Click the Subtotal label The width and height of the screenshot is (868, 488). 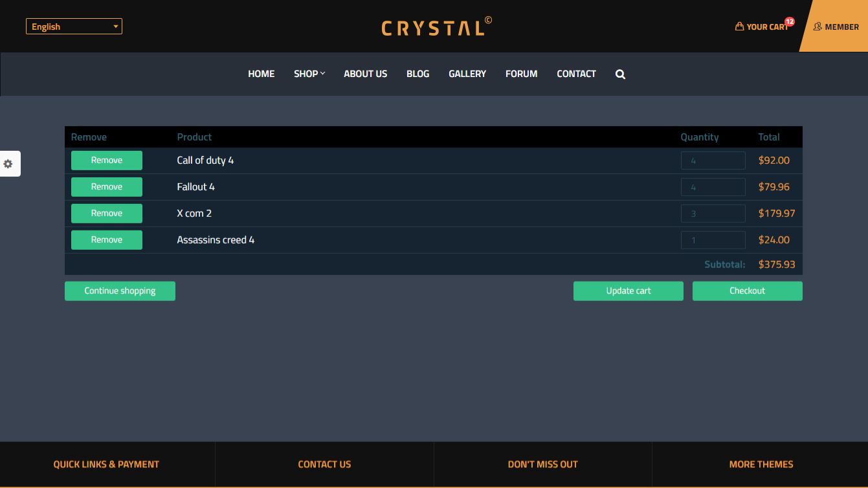click(725, 265)
